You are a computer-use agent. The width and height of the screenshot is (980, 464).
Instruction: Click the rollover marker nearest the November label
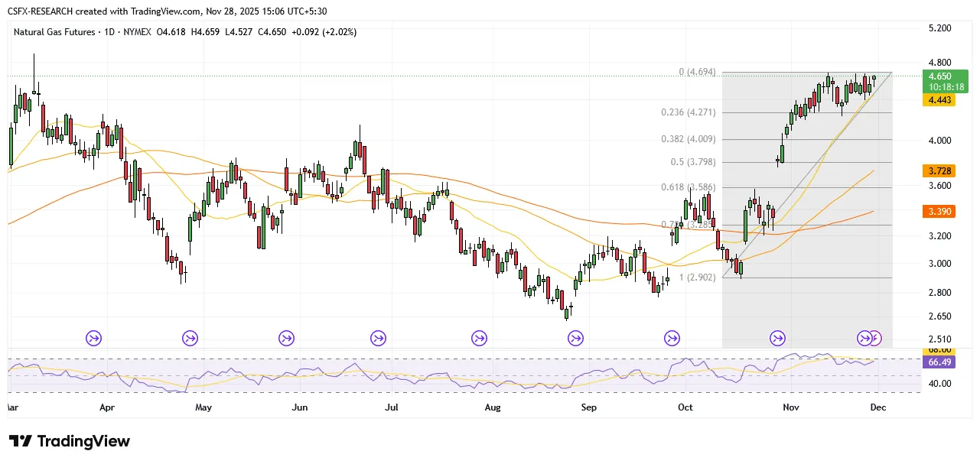tap(777, 337)
